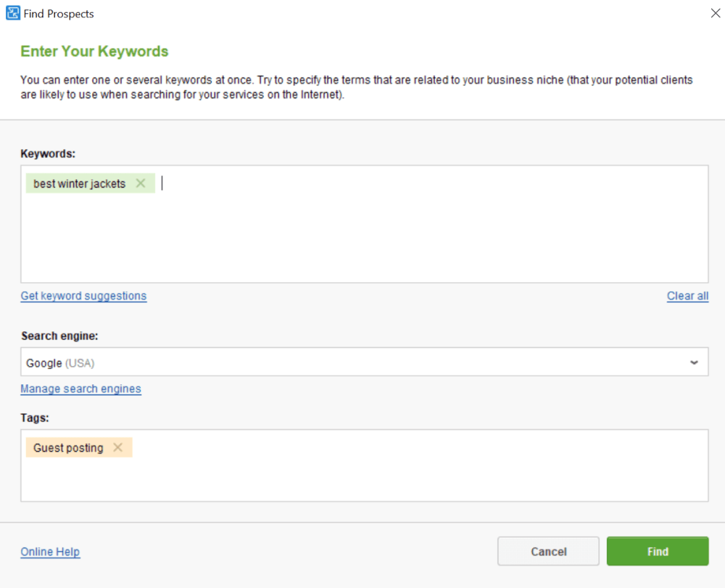
Task: Click the green Find button
Action: tap(658, 551)
